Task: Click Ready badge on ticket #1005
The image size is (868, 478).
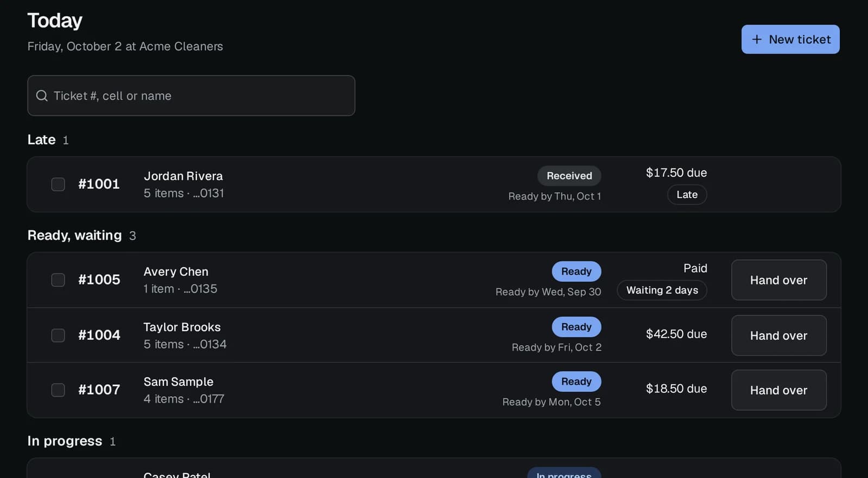Action: click(x=576, y=272)
